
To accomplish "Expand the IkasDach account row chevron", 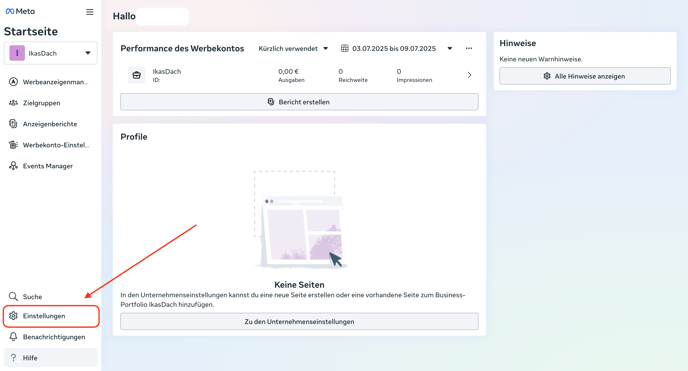I will pos(469,75).
